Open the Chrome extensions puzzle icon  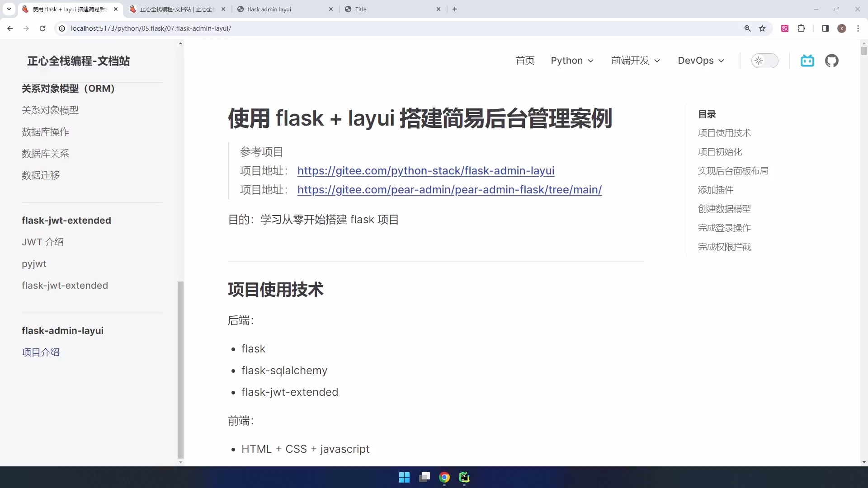click(x=802, y=28)
